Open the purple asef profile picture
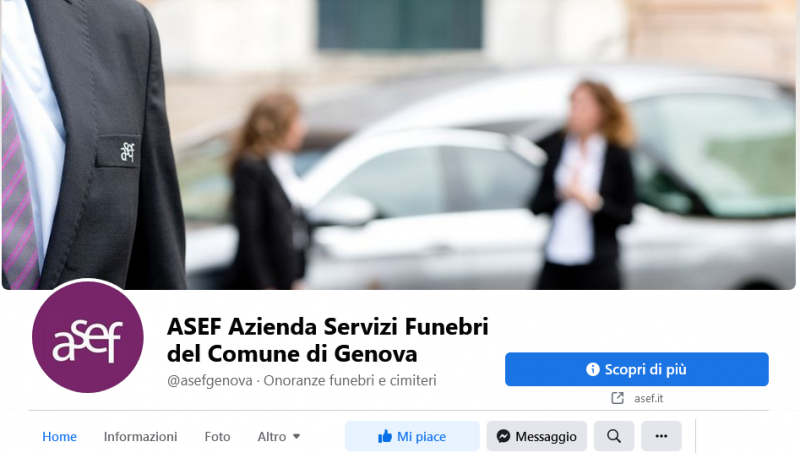The height and width of the screenshot is (453, 800). (x=88, y=337)
